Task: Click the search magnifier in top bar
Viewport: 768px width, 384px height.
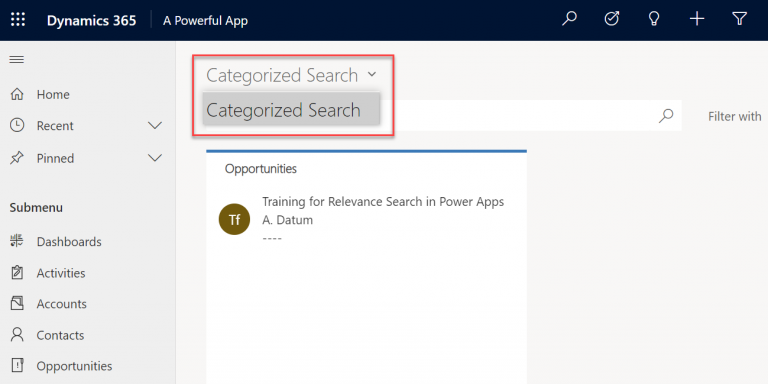Action: click(569, 20)
